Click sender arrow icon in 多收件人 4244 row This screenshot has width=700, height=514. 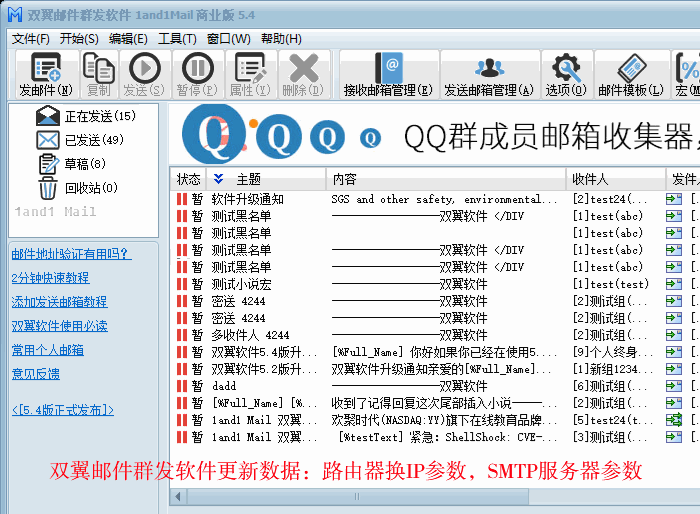click(674, 335)
